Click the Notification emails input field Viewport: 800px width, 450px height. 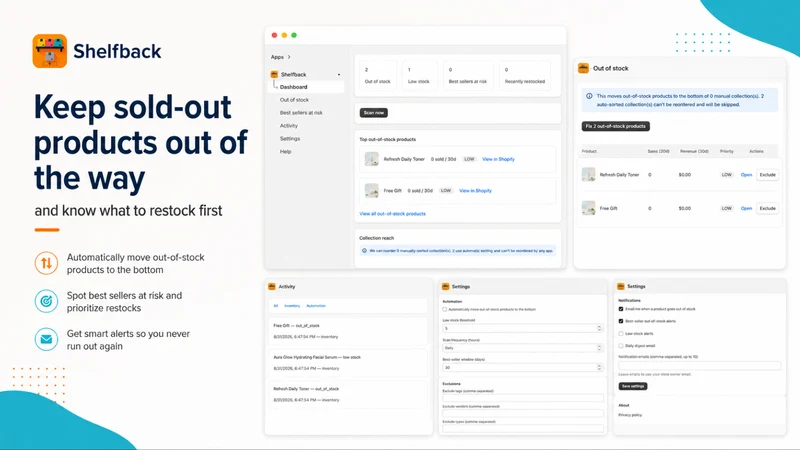pos(699,365)
